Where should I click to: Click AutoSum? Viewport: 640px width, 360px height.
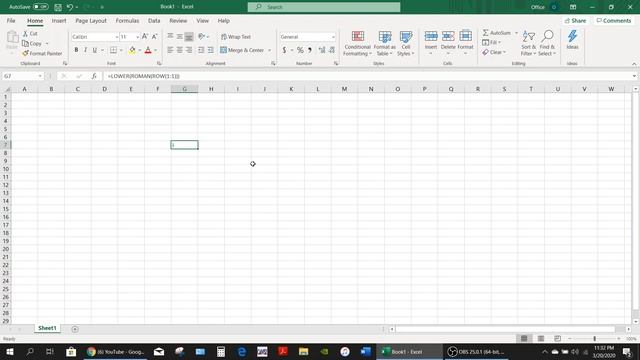pos(497,33)
